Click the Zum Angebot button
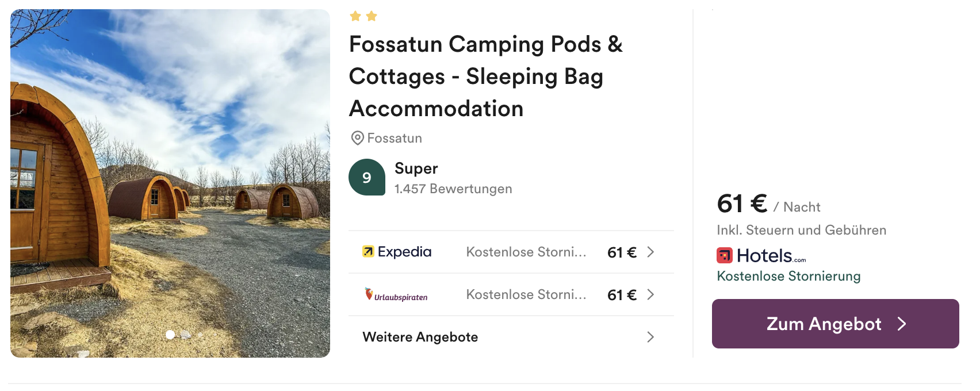This screenshot has height=391, width=980. coord(836,324)
